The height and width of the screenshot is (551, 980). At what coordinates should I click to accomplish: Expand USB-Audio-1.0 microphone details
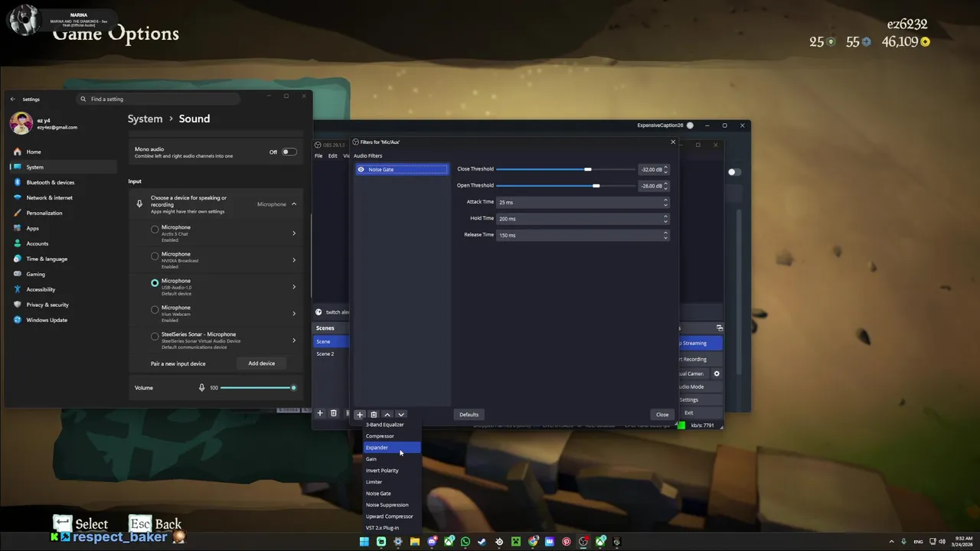294,287
